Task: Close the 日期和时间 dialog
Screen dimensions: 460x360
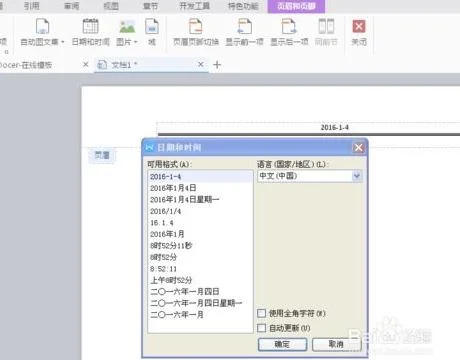Action: coord(359,147)
